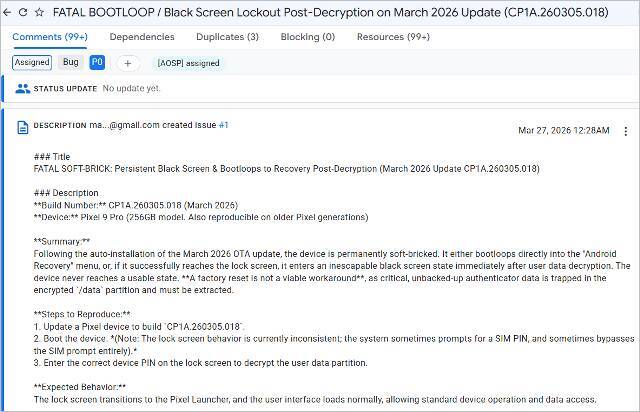Click the [AOSP] assigned hotlist chip
The image size is (640, 412).
pos(188,63)
